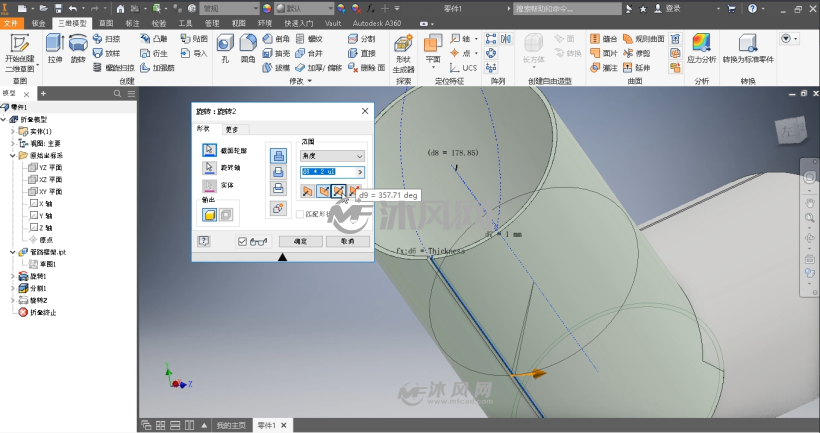Cancel (取消) the revolve dialog
Image resolution: width=820 pixels, height=433 pixels.
coord(347,241)
